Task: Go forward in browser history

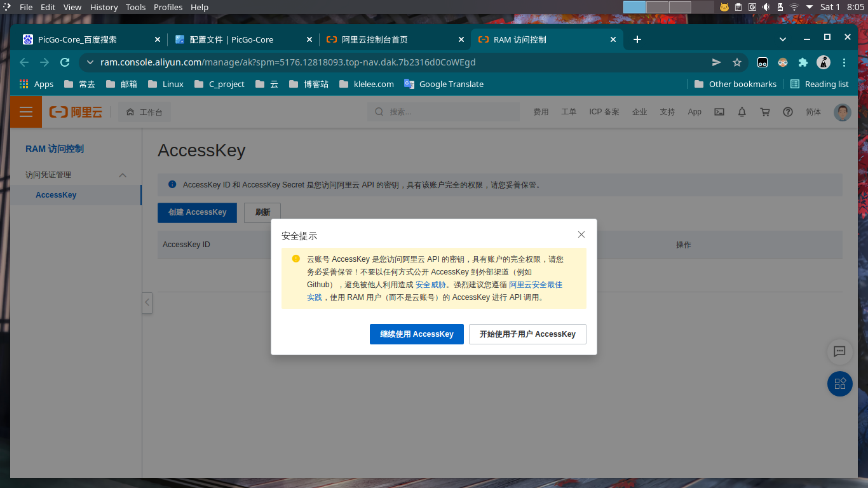Action: (x=44, y=62)
